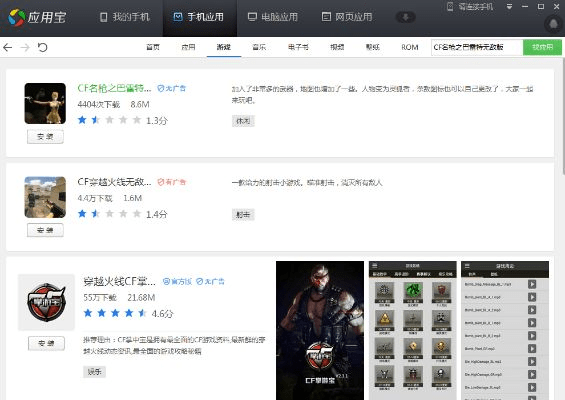Screen dimensions: 565x400
Task: Click the 官方版 badge
Action: point(177,281)
